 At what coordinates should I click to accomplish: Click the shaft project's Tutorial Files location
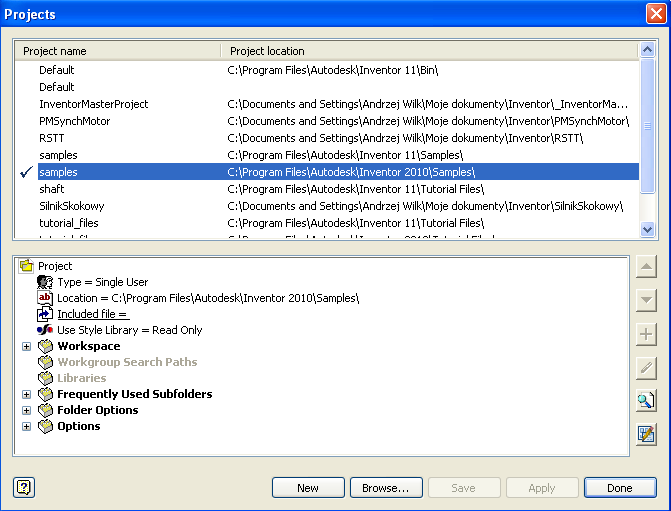pos(356,189)
